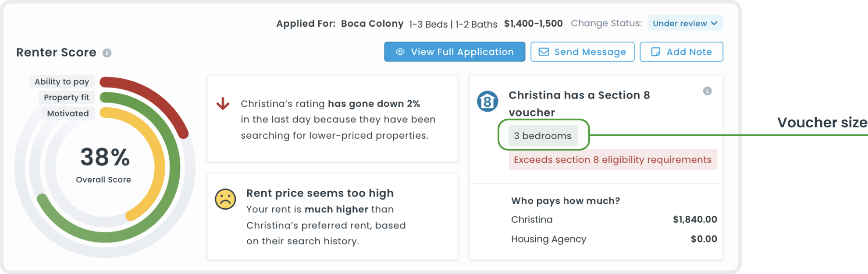Click the Section 8 house badge icon
868x274 pixels.
pos(487,102)
